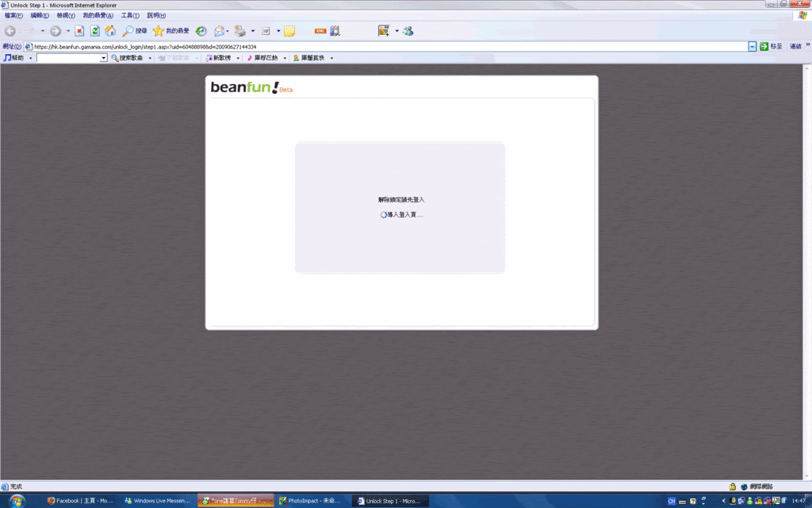Image resolution: width=812 pixels, height=508 pixels.
Task: Click the beanfun! logo
Action: click(x=251, y=87)
